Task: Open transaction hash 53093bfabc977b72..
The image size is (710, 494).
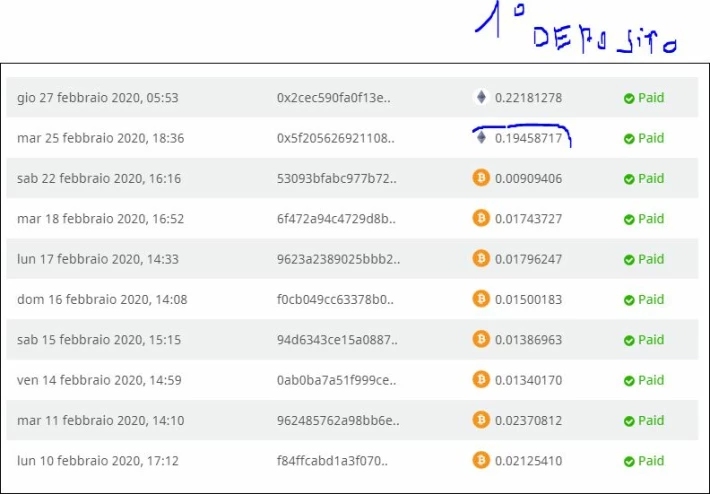Action: coord(336,178)
